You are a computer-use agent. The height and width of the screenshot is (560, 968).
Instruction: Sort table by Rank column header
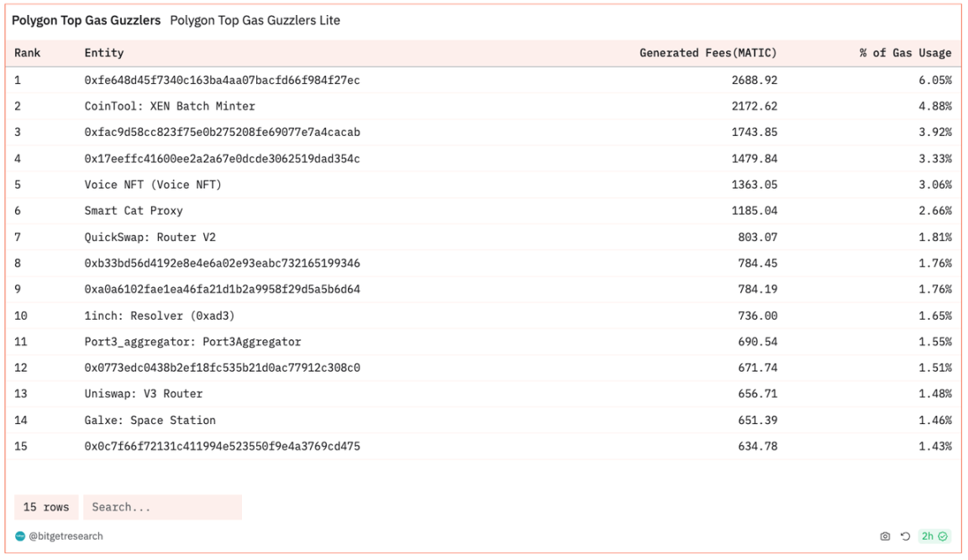[28, 53]
